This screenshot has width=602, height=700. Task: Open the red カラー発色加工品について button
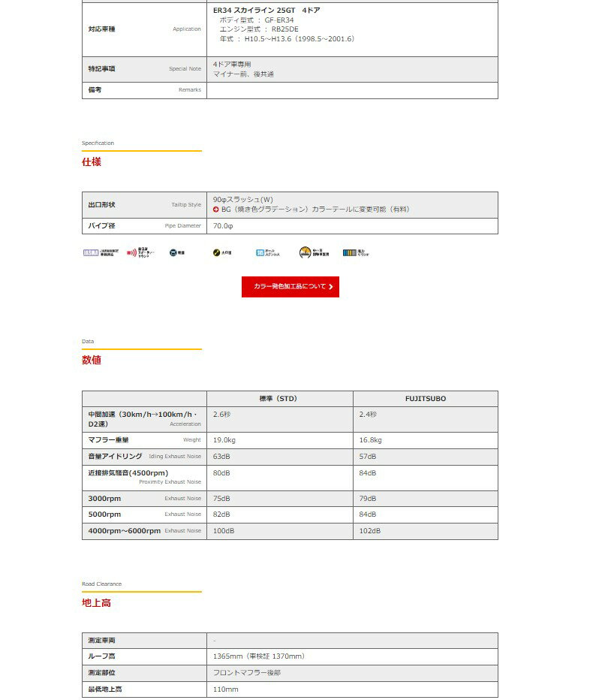point(290,287)
